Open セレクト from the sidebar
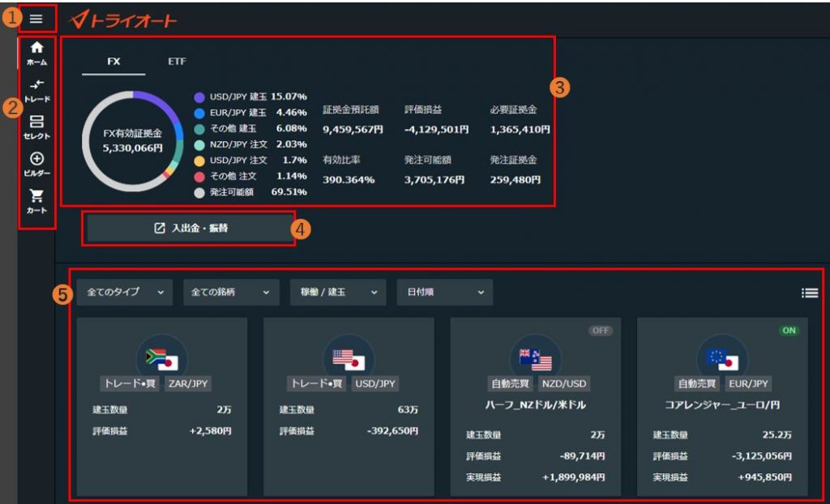This screenshot has width=830, height=504. [36, 127]
